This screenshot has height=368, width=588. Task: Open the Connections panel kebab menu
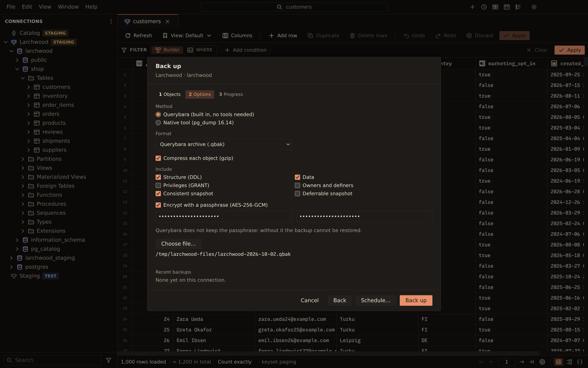pos(111,21)
